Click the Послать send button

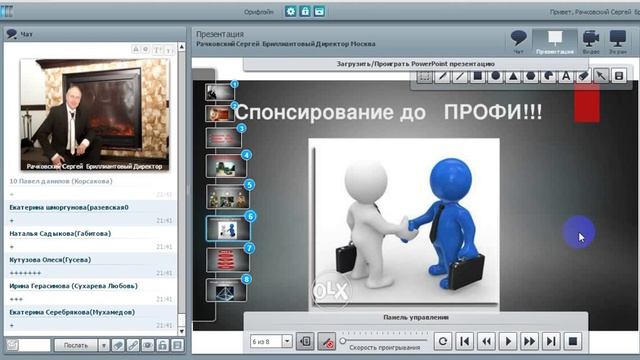pos(76,345)
